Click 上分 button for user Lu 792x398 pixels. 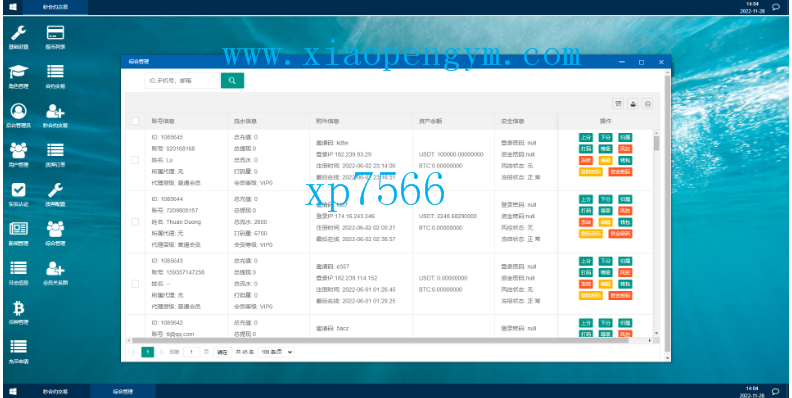[585, 137]
